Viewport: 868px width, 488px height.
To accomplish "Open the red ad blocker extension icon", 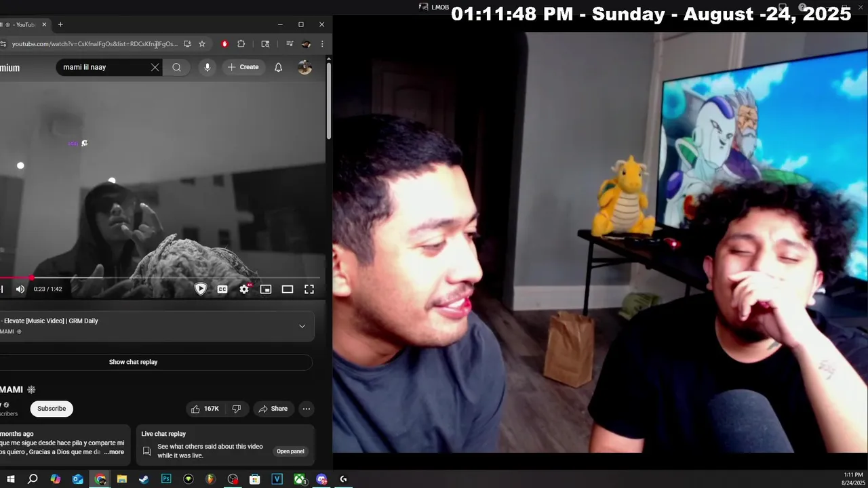I will [224, 44].
